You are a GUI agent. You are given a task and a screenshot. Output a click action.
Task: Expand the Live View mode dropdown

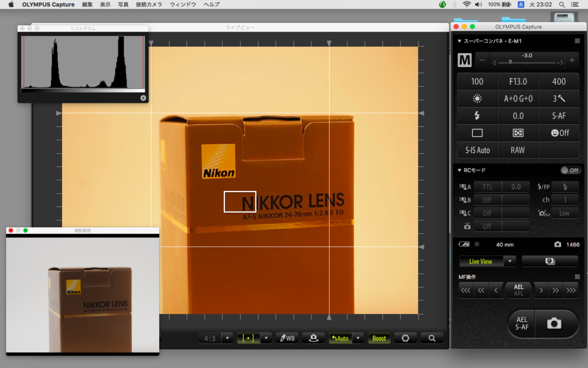pos(509,262)
